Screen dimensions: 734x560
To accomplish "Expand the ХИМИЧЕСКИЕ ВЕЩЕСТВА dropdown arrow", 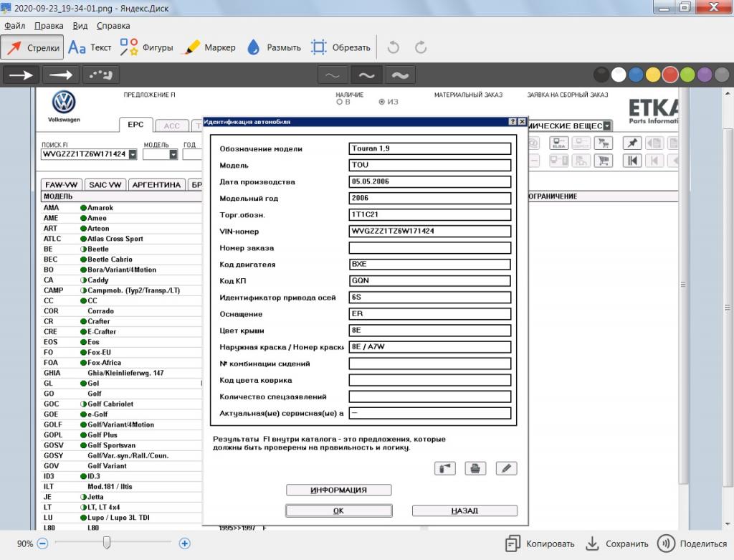I will [607, 125].
